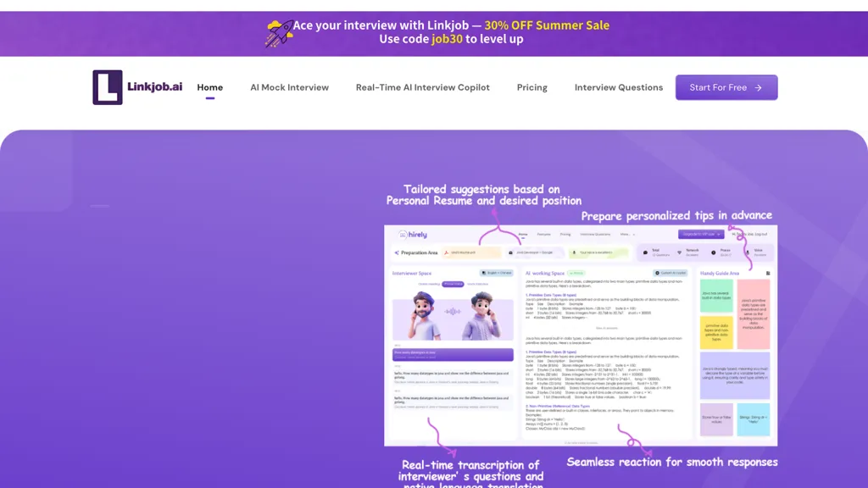The width and height of the screenshot is (868, 488).
Task: Click the product demo screenshot image
Action: 581,335
